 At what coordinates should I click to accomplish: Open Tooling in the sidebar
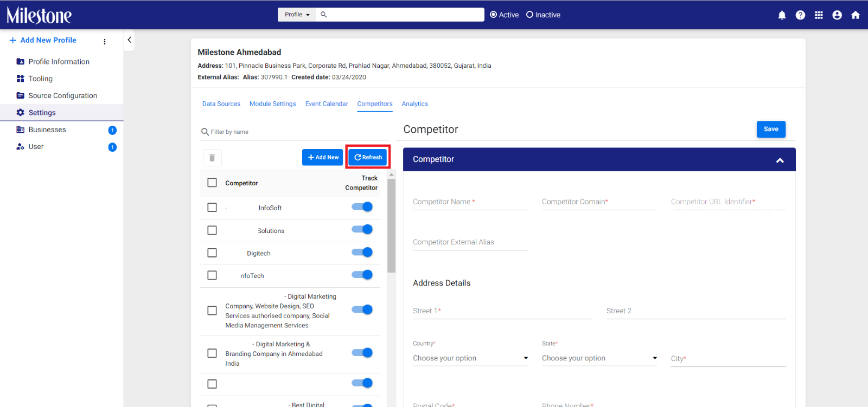click(x=41, y=79)
